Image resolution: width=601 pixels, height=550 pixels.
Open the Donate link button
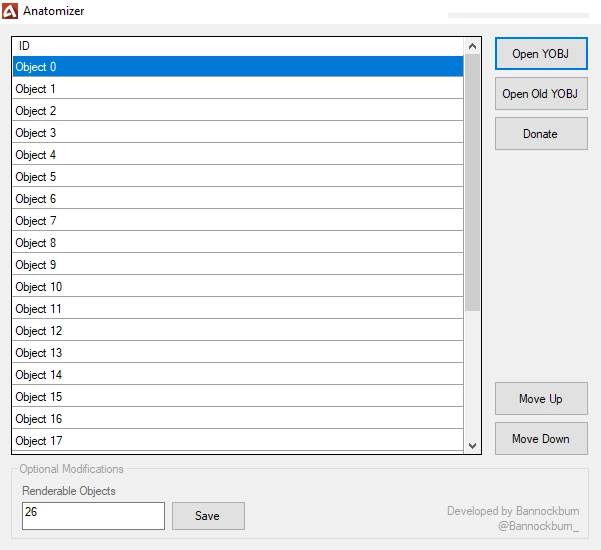tap(540, 134)
